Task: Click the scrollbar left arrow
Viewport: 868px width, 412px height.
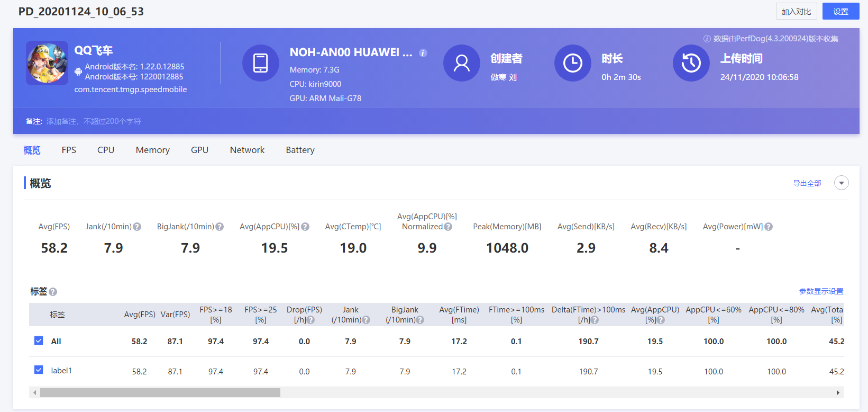Action: coord(35,392)
